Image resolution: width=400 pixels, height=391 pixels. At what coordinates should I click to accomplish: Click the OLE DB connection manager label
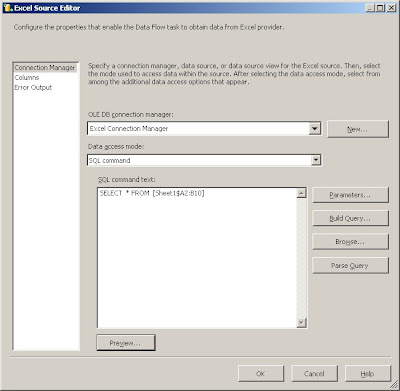point(131,114)
